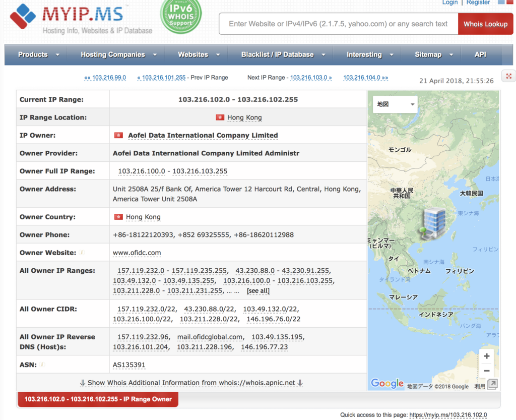Image resolution: width=516 pixels, height=420 pixels.
Task: Click the red fullscreen icon beside the date
Action: point(508,76)
